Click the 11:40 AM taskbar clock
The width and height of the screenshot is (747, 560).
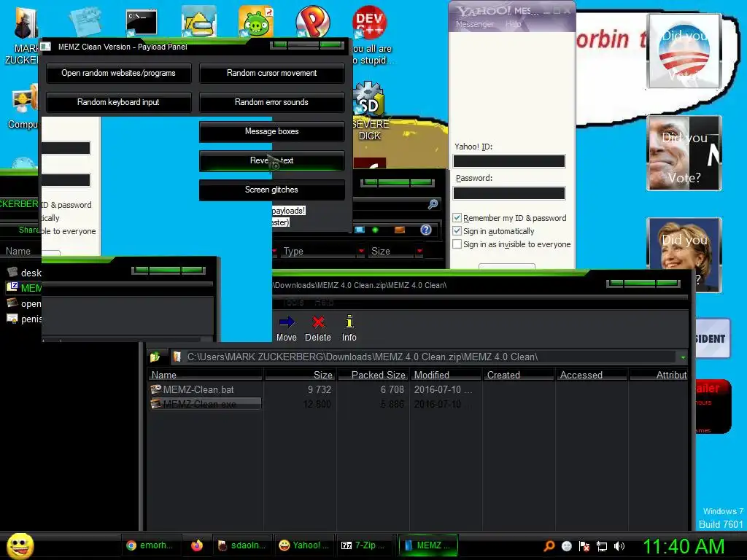[683, 546]
